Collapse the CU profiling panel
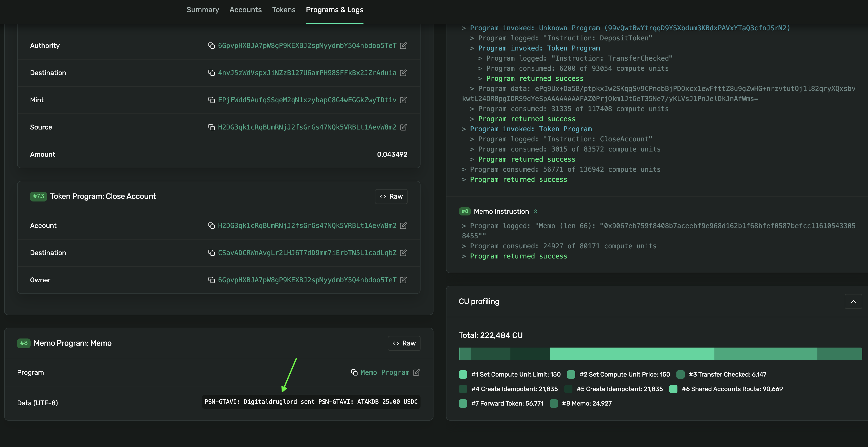This screenshot has width=868, height=447. click(x=853, y=301)
